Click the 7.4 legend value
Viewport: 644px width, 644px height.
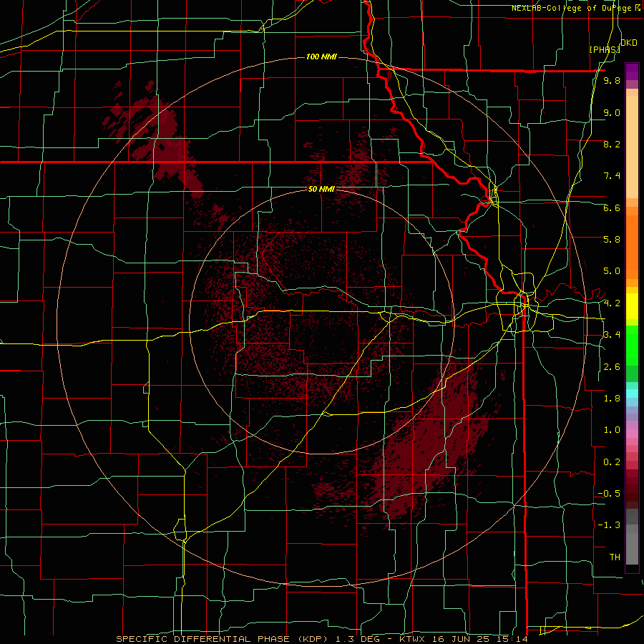612,176
